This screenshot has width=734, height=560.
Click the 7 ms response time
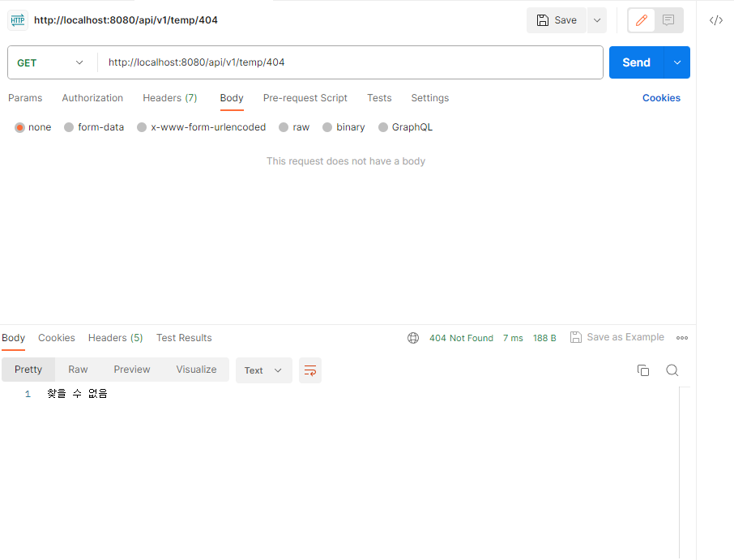pyautogui.click(x=513, y=338)
